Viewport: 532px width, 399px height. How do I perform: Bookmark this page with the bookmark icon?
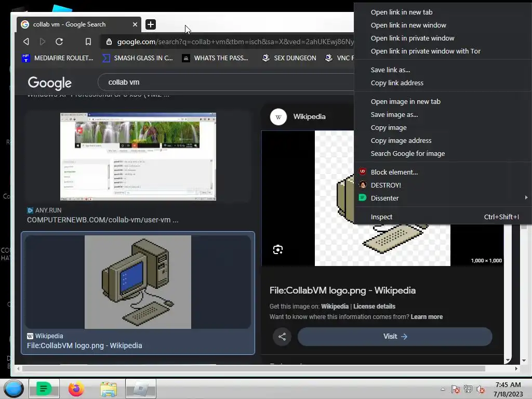tap(88, 42)
